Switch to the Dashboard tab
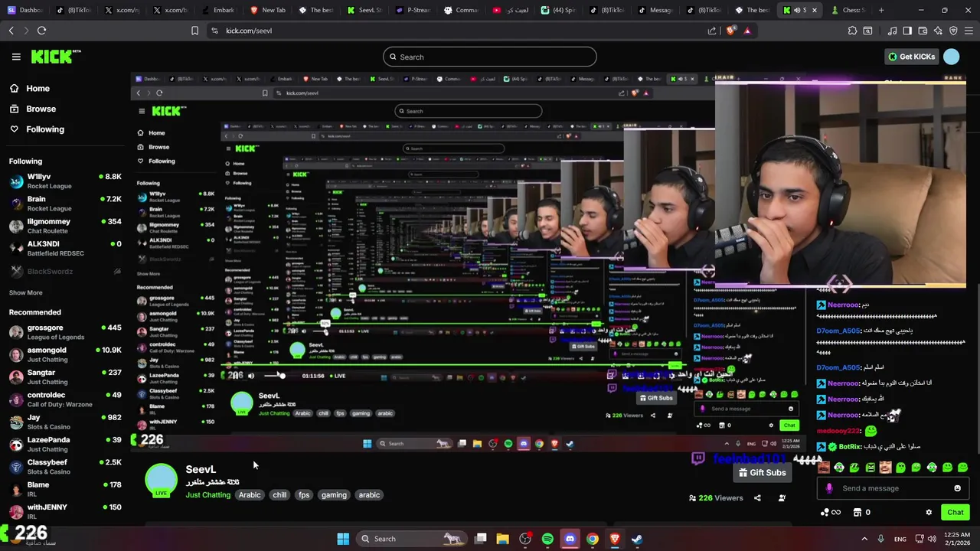Viewport: 980px width, 551px height. pyautogui.click(x=25, y=10)
